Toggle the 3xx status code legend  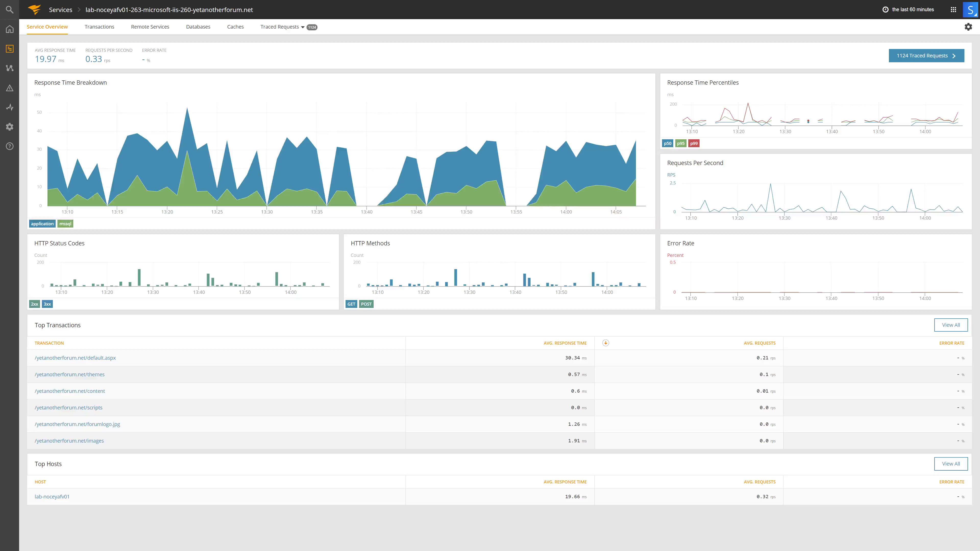pos(47,304)
